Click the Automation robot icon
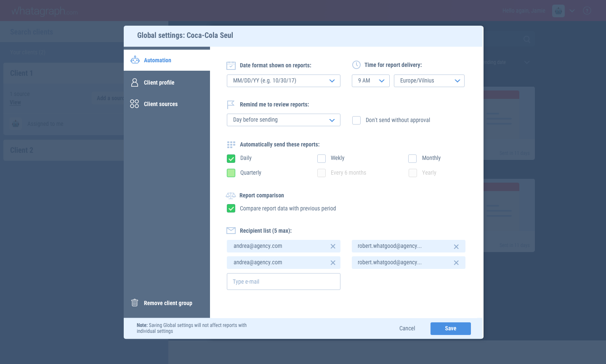This screenshot has width=606, height=364. point(135,60)
